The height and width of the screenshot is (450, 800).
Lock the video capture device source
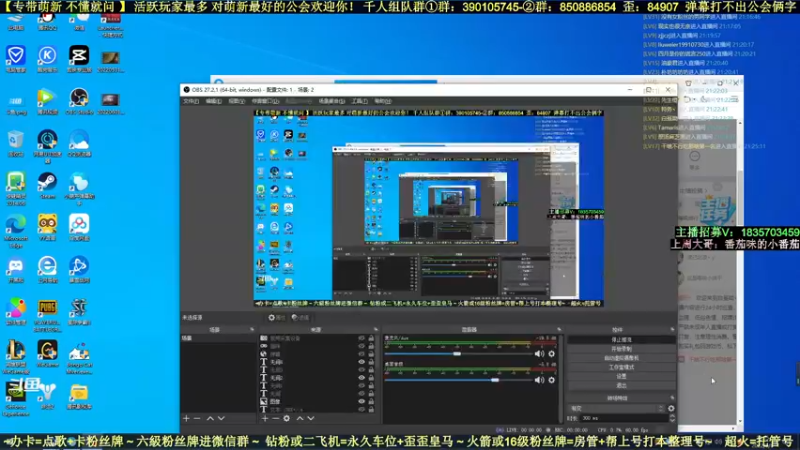371,338
